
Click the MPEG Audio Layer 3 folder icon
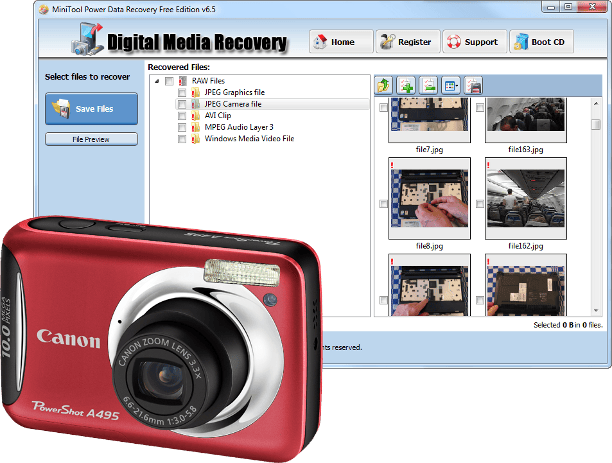(196, 127)
